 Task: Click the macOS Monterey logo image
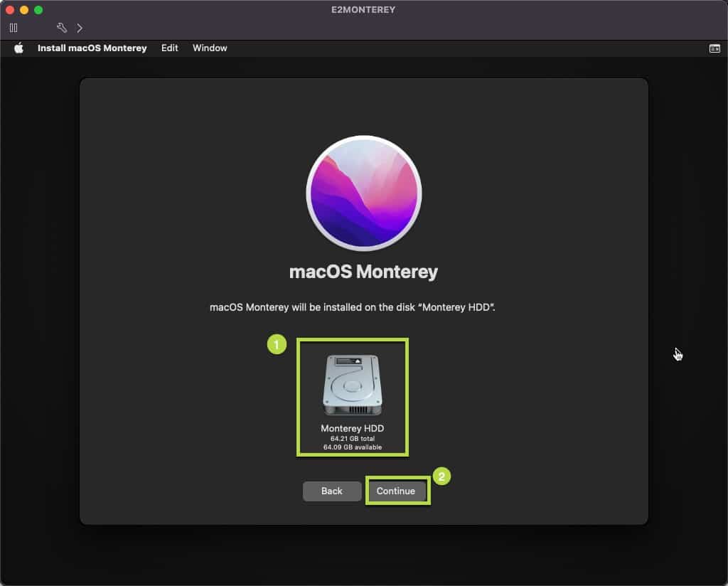[364, 193]
